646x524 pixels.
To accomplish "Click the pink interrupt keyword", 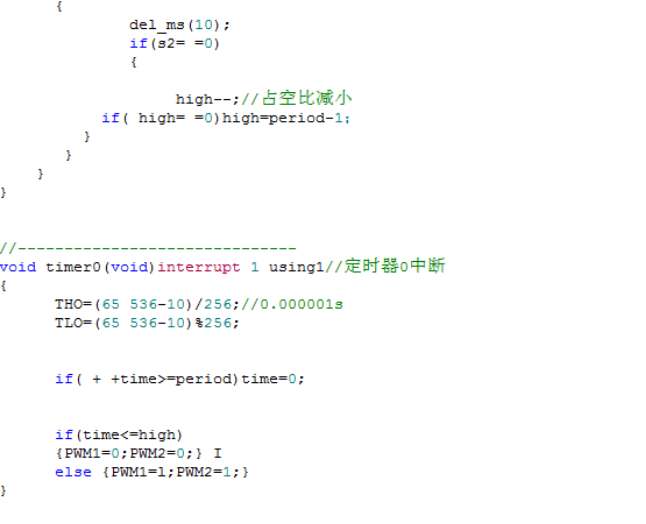I will 199,267.
